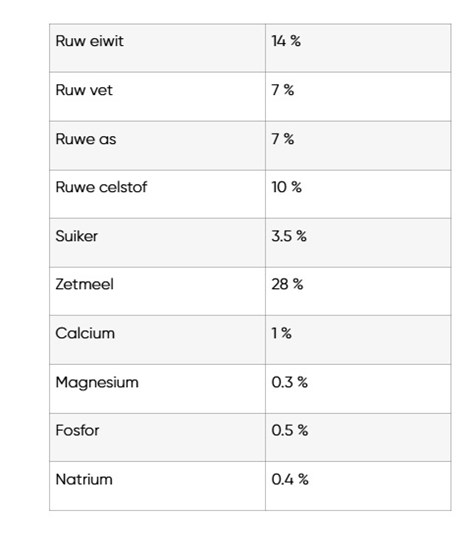Viewport: 475px width, 560px height.
Task: Select the 0.4 % value cell
Action: tap(358, 486)
